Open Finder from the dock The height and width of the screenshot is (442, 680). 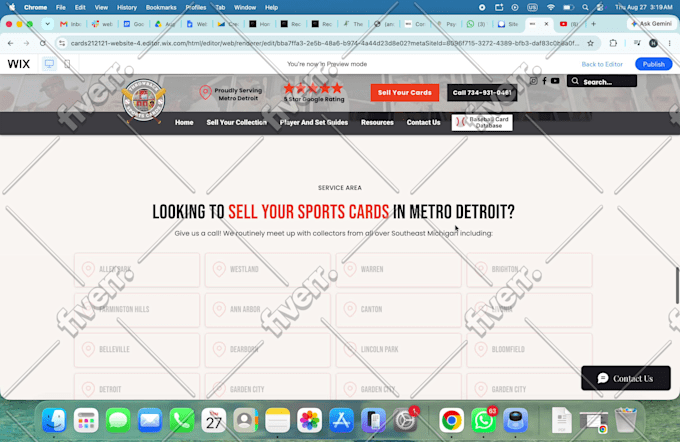pyautogui.click(x=54, y=420)
